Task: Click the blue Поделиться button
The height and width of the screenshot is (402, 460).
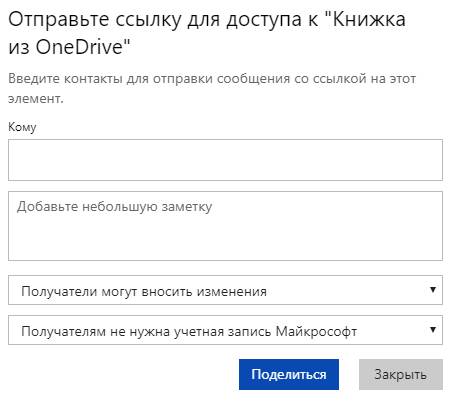Action: click(289, 374)
